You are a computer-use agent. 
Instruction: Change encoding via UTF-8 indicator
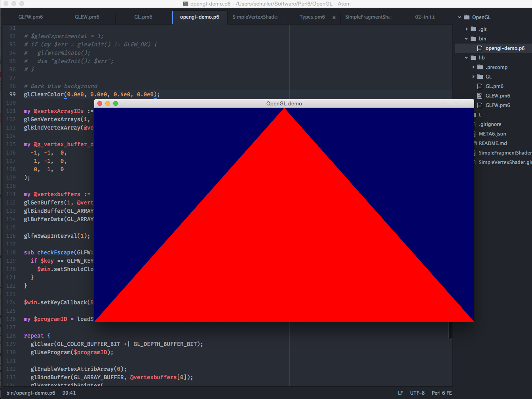click(417, 393)
